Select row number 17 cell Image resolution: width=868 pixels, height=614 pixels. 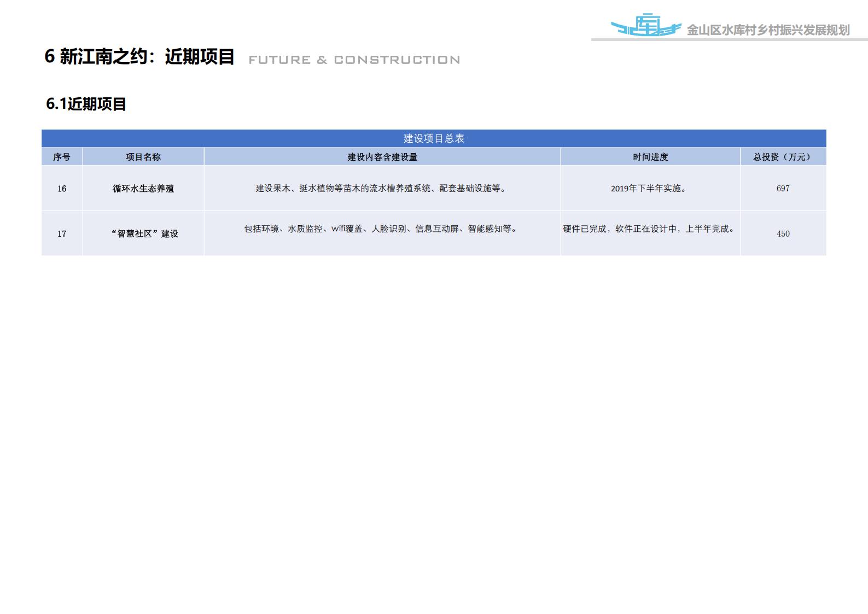coord(62,233)
